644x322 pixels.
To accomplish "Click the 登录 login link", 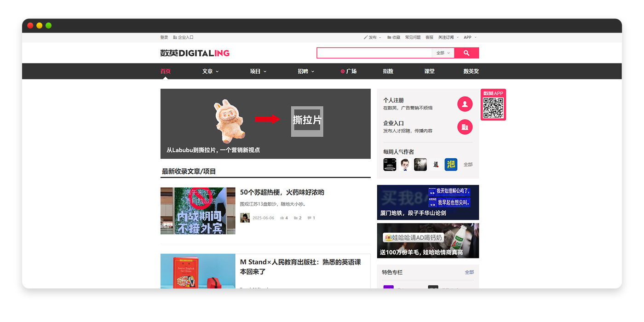I will pyautogui.click(x=164, y=37).
